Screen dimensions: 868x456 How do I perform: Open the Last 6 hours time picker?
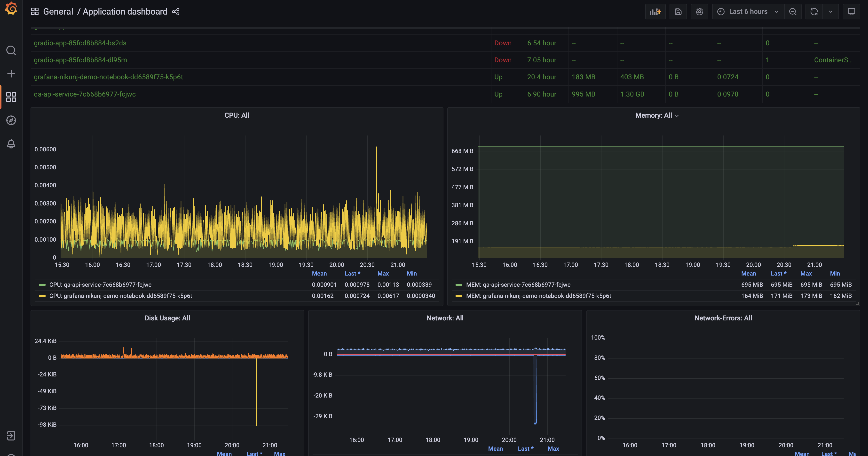748,12
